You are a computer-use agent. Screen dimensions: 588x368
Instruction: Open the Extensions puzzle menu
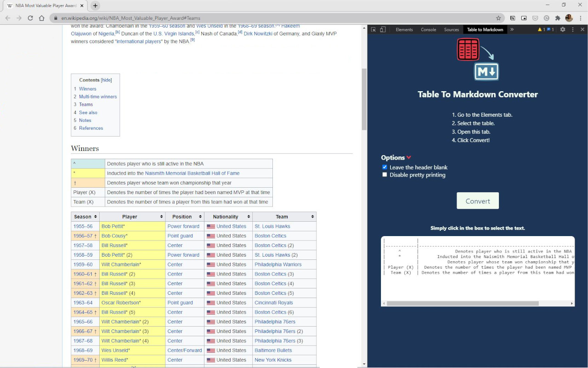558,18
